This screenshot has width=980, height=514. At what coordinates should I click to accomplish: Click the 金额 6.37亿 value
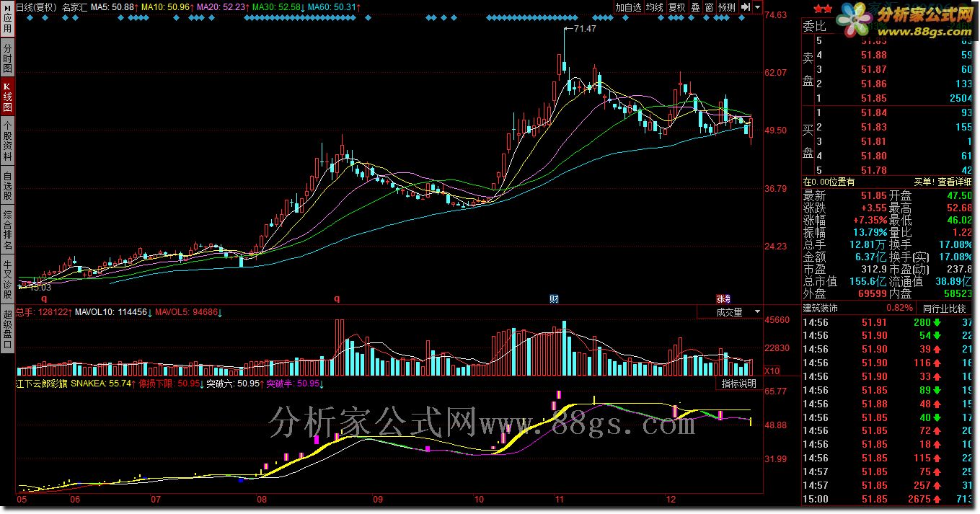point(871,257)
